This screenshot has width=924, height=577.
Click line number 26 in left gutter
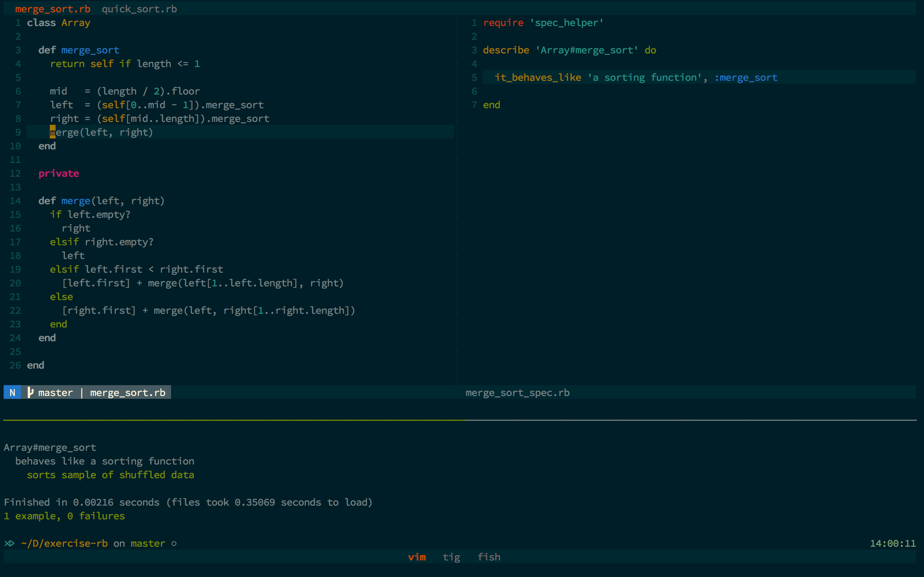tap(15, 365)
